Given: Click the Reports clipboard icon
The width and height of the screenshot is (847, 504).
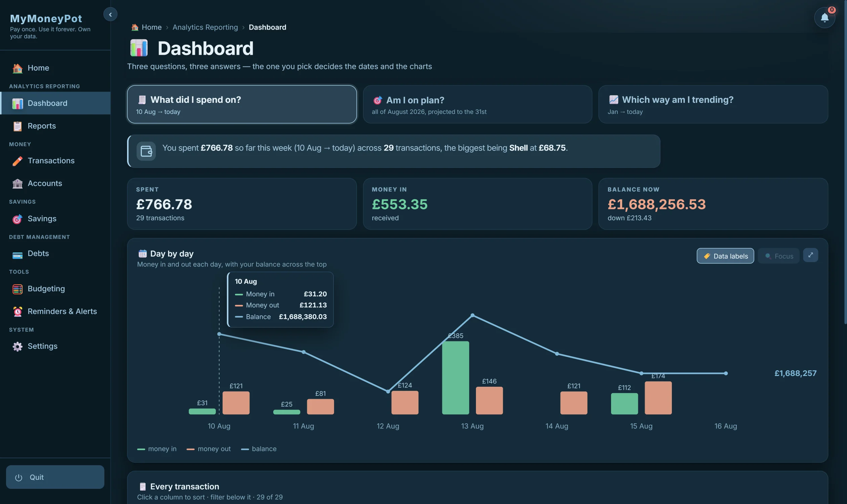Looking at the screenshot, I should click(x=17, y=126).
